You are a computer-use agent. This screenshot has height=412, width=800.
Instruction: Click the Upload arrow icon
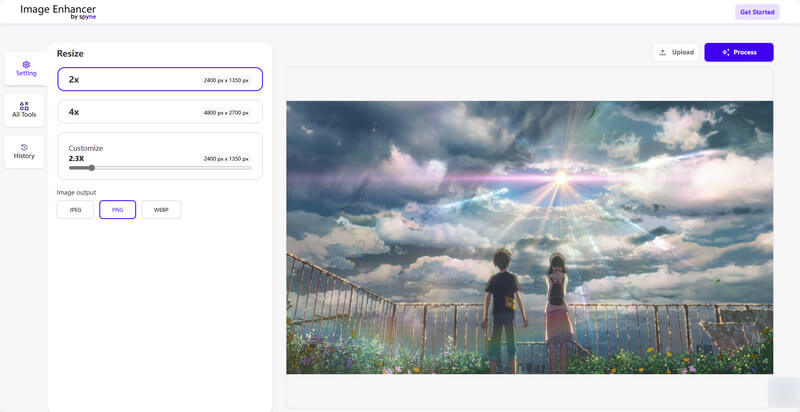coord(663,52)
